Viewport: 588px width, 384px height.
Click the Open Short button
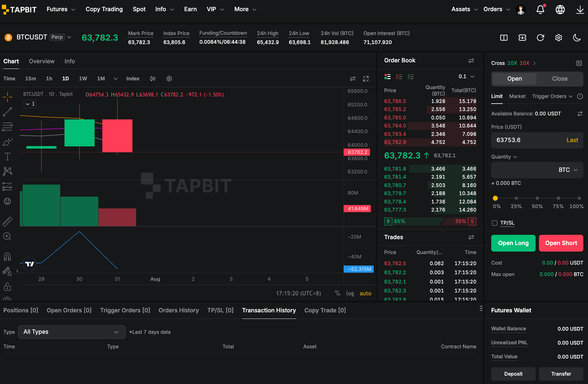pyautogui.click(x=561, y=243)
